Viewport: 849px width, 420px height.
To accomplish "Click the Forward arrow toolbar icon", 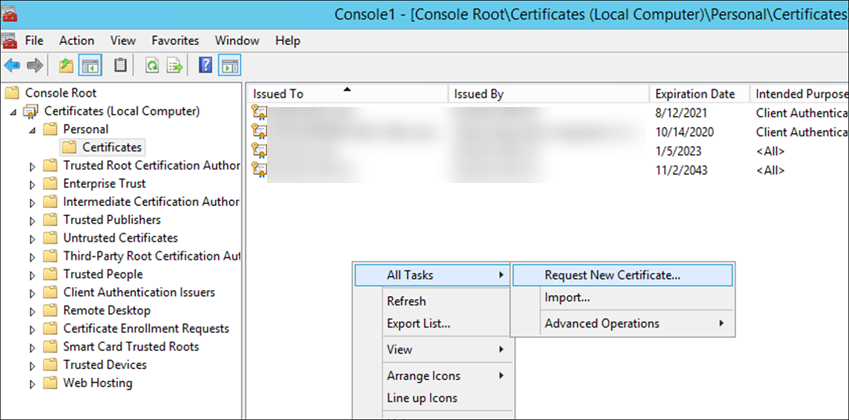I will coord(35,66).
